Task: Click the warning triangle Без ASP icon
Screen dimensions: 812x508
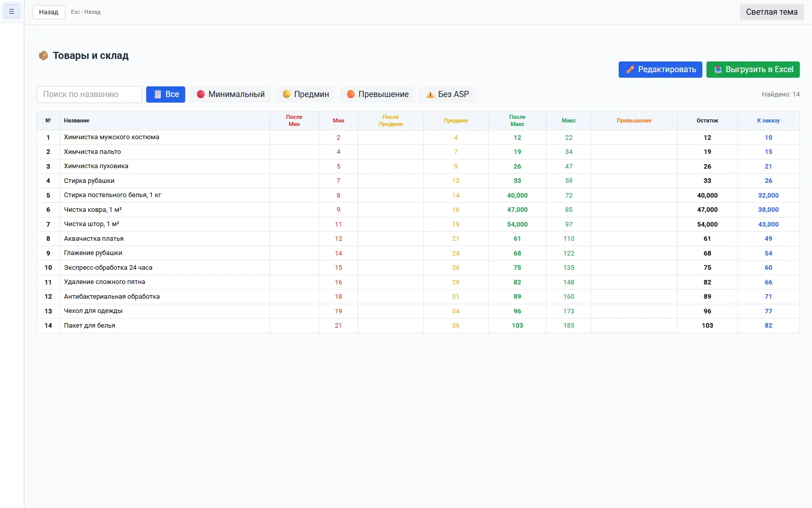Action: click(430, 94)
